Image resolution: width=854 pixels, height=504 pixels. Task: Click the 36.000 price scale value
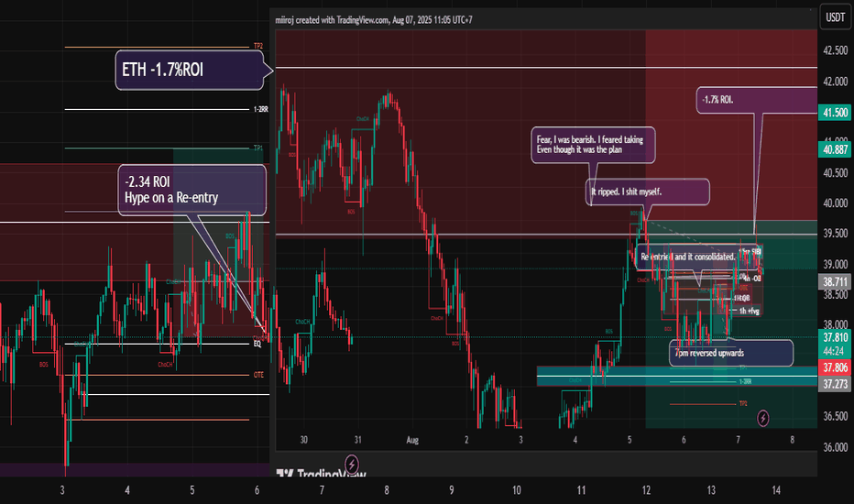[836, 447]
